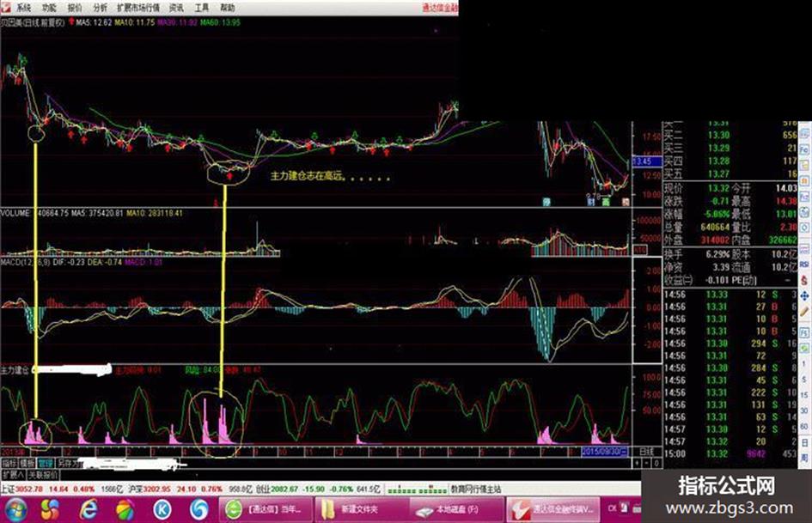Click the VOLUME indicator label

(x=16, y=213)
